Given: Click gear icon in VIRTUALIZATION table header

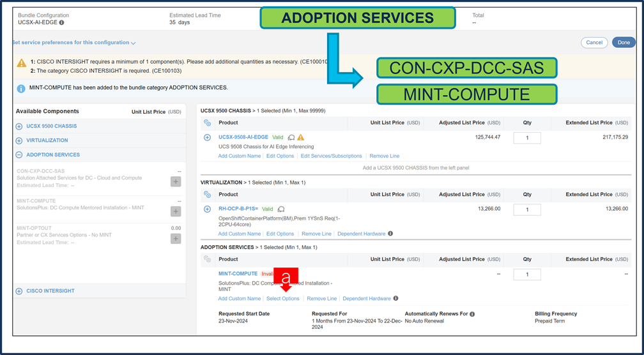Looking at the screenshot, I should click(x=208, y=195).
